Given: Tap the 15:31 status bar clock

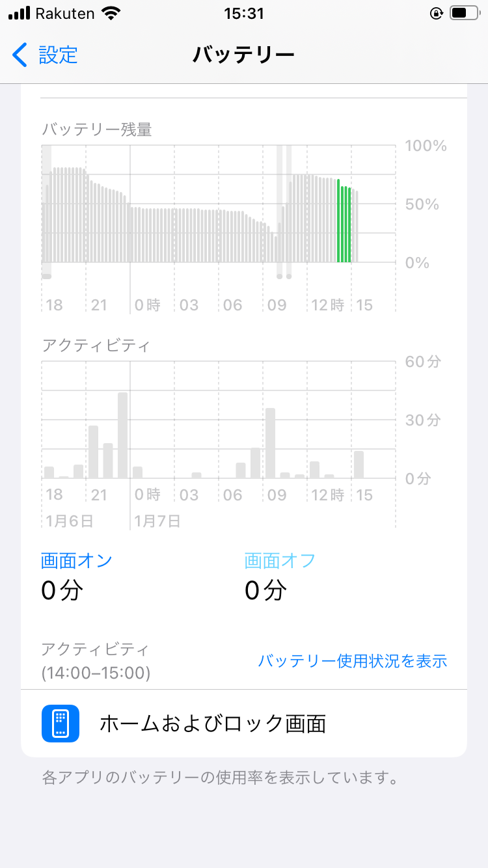Looking at the screenshot, I should click(x=244, y=13).
